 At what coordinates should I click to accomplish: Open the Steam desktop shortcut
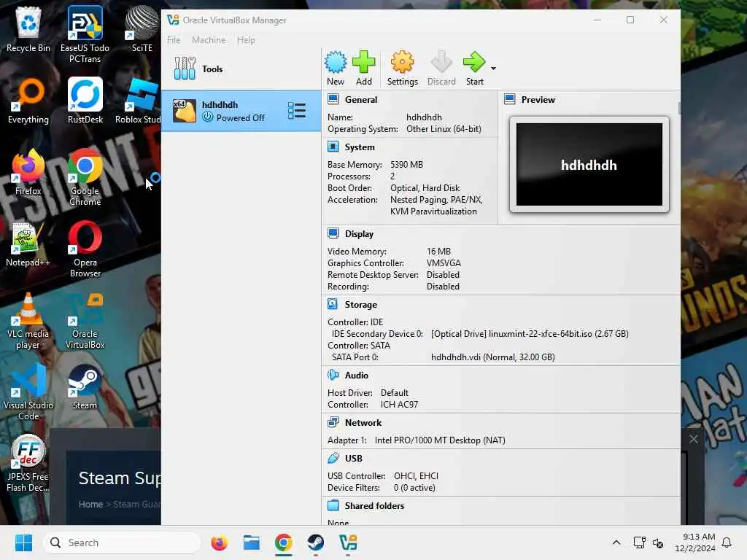click(x=85, y=386)
